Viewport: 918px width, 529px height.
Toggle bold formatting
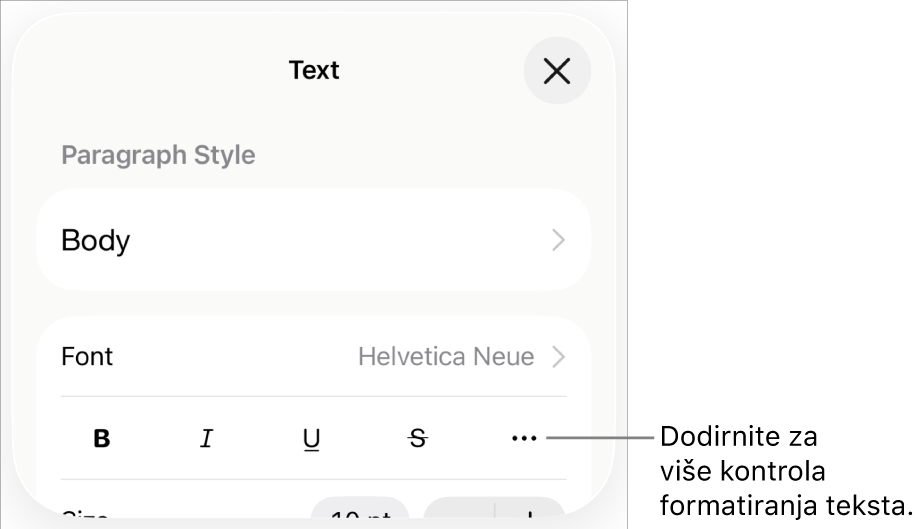click(x=102, y=438)
